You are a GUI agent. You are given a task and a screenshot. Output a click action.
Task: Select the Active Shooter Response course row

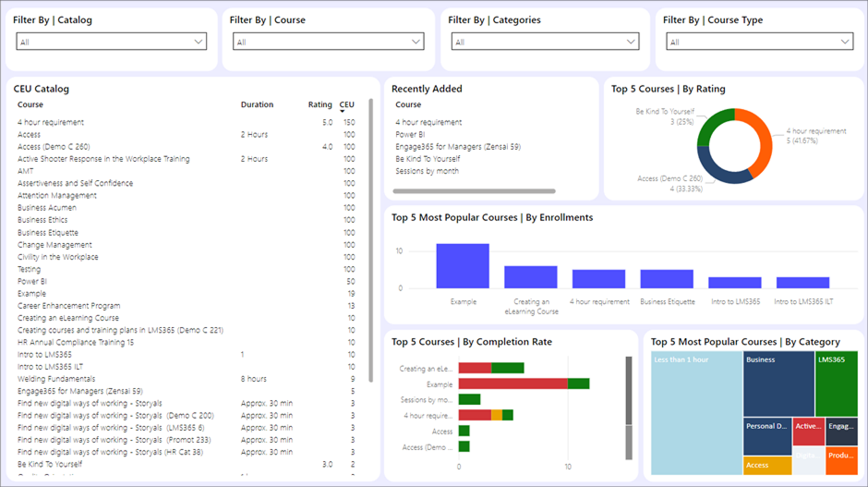pos(103,159)
